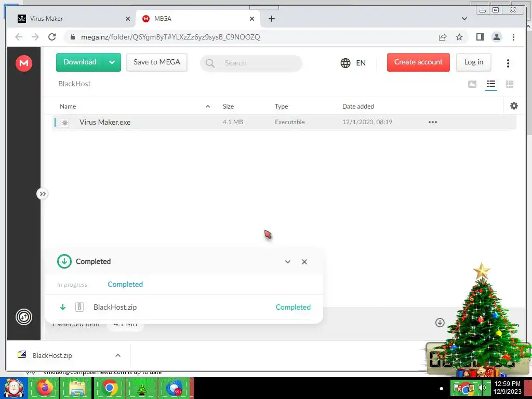Open column settings gear icon
Screen dimensions: 532x399
pos(514,106)
